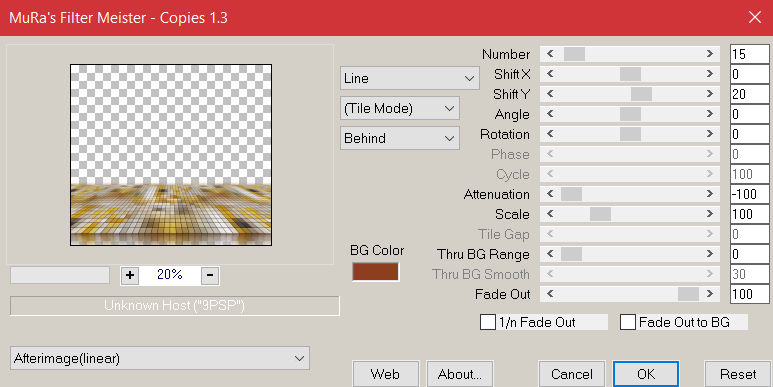773x387 pixels.
Task: Enable Fade Out to BG checkbox
Action: [x=628, y=322]
